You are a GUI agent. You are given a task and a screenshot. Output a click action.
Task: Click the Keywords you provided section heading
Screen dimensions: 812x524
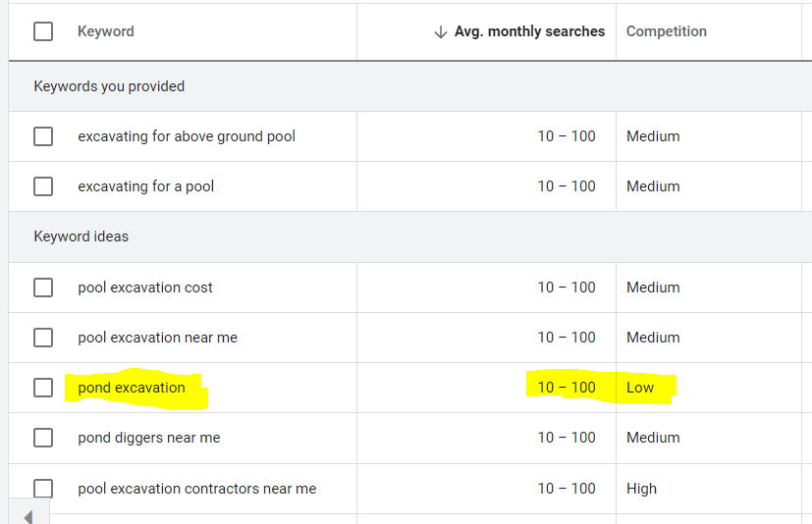(109, 86)
